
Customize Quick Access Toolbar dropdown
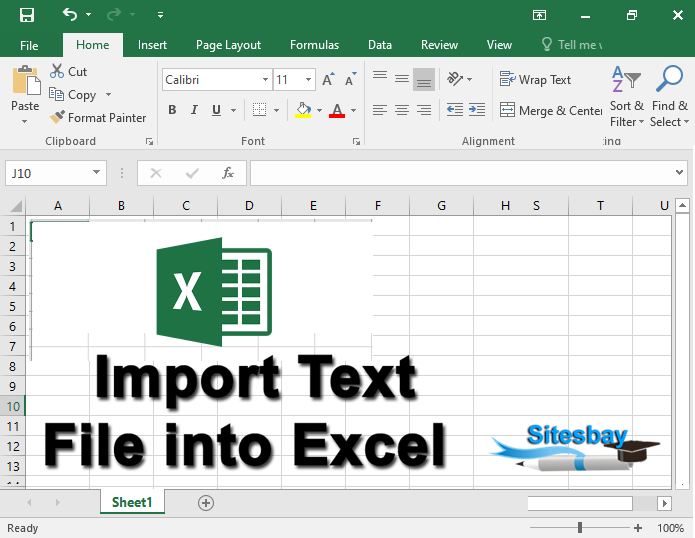(160, 16)
